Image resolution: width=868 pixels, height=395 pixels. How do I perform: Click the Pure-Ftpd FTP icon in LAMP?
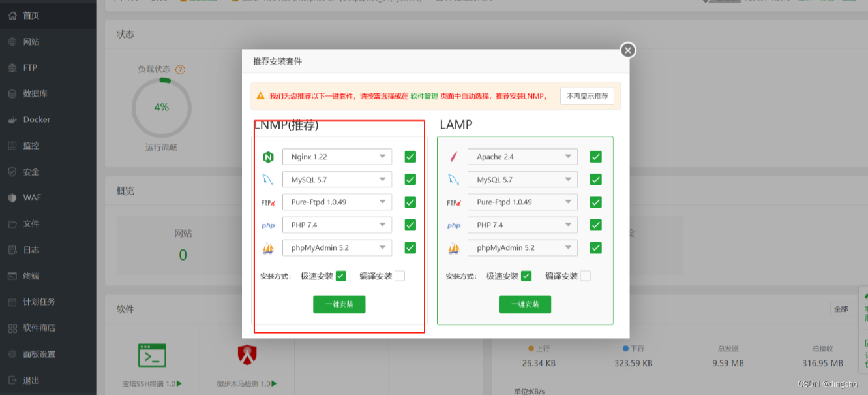[453, 202]
